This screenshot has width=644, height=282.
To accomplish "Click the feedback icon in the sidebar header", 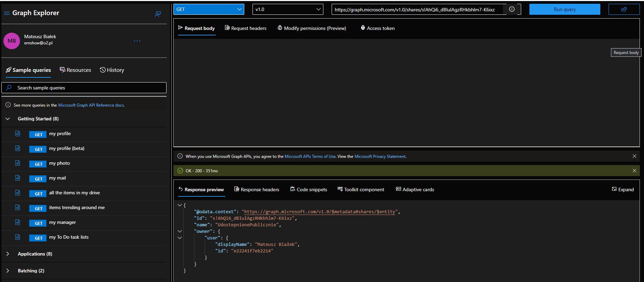I will [158, 14].
